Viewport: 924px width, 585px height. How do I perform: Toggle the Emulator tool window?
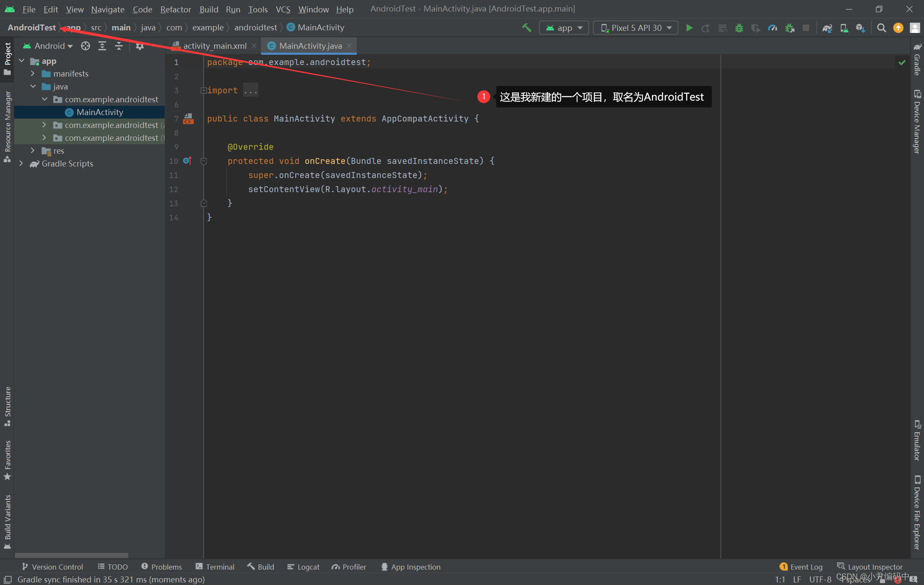point(917,441)
